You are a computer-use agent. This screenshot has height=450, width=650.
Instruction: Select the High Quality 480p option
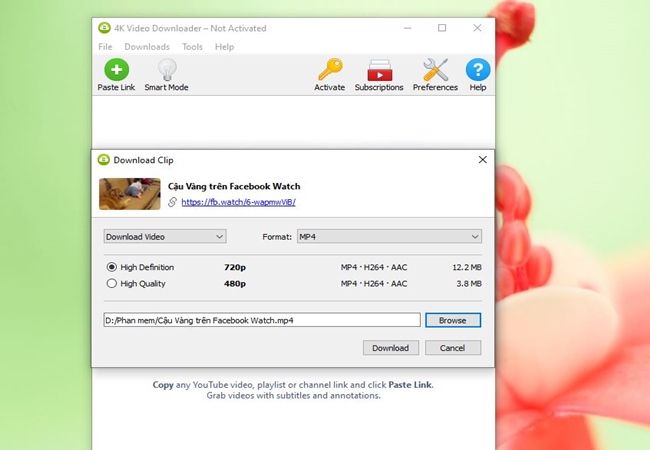[112, 283]
